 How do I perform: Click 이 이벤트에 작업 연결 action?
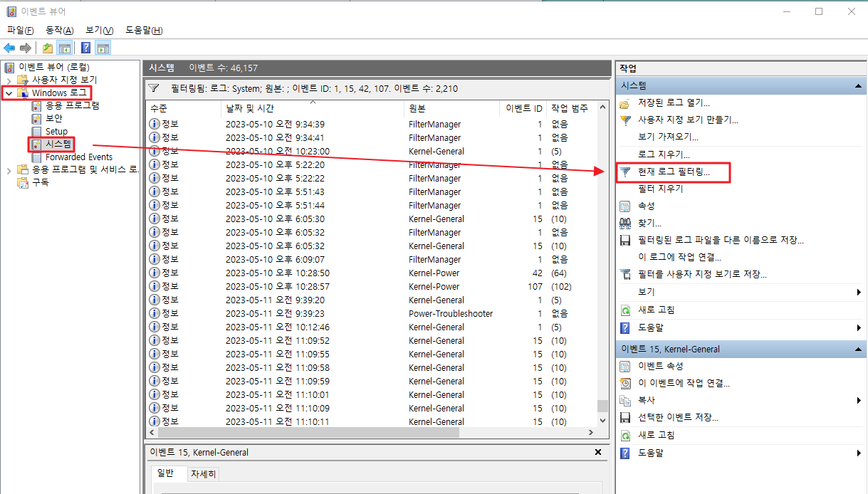(684, 383)
